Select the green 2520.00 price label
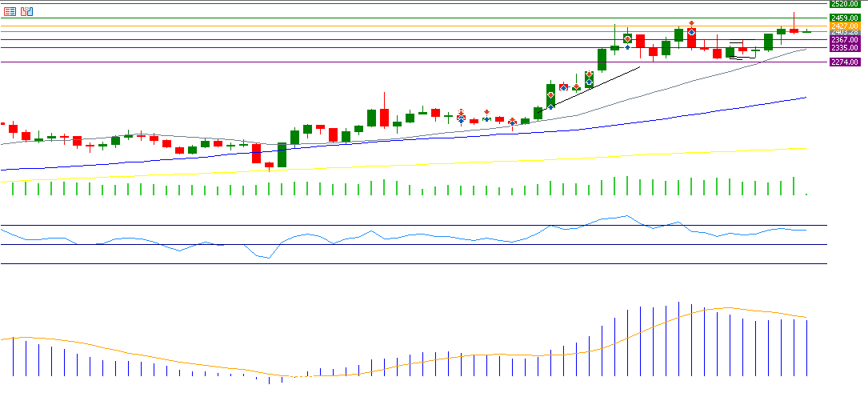Image resolution: width=868 pixels, height=409 pixels. [845, 4]
